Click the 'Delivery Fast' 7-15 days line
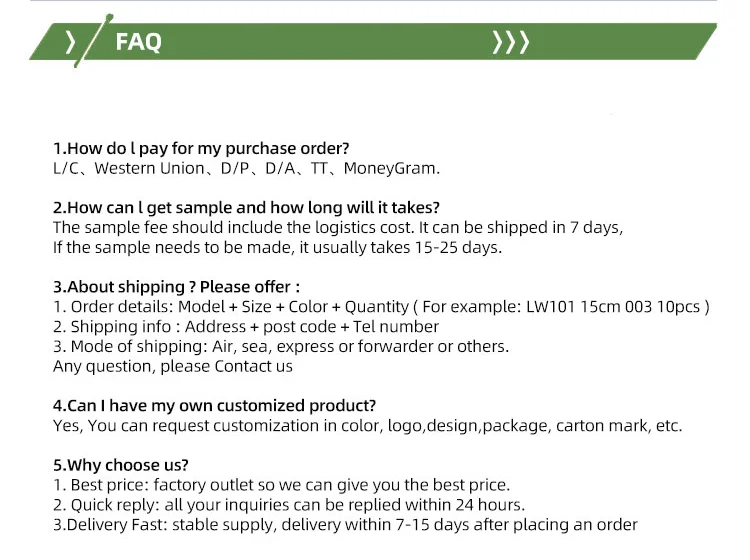This screenshot has height=560, width=750. [345, 525]
